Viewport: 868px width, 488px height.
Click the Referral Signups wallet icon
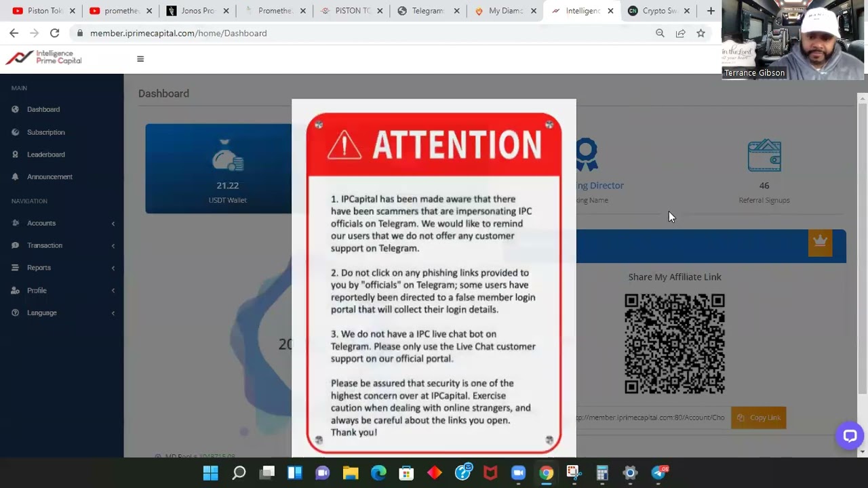764,155
